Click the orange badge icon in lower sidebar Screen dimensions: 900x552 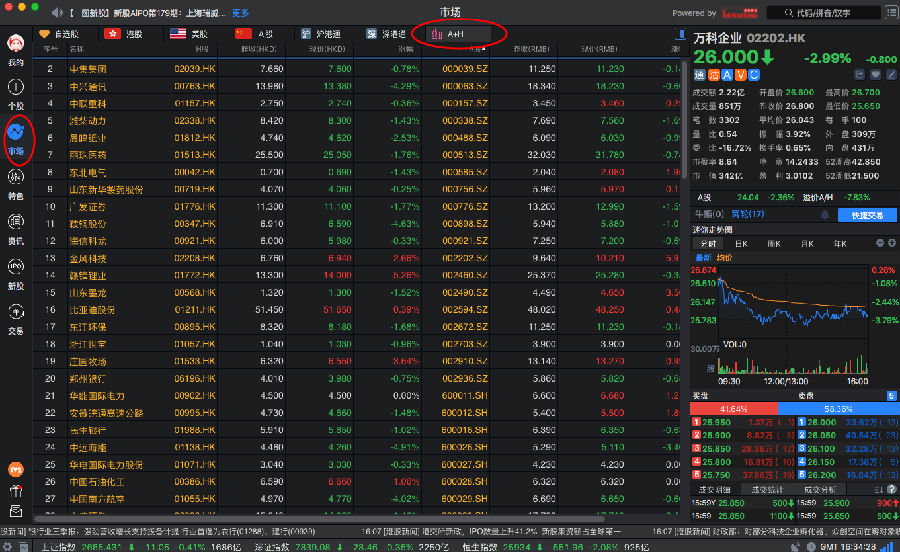(15, 469)
